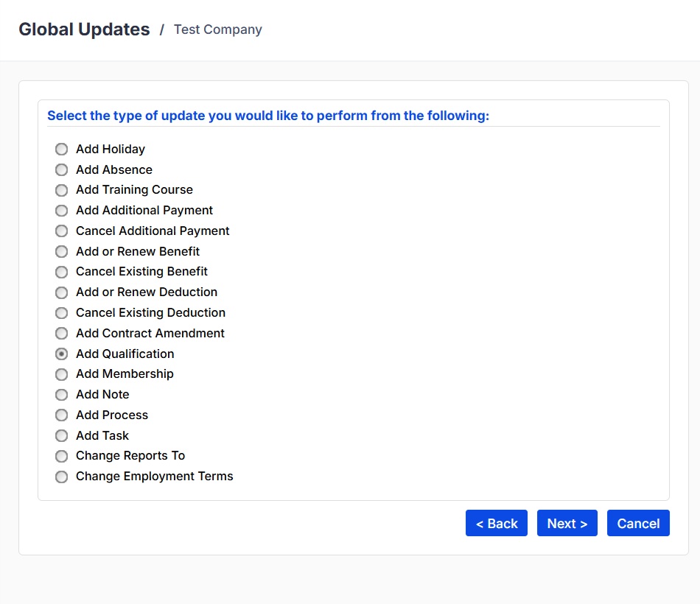Viewport: 700px width, 604px height.
Task: Choose Add or Renew Benefit
Action: coord(61,251)
